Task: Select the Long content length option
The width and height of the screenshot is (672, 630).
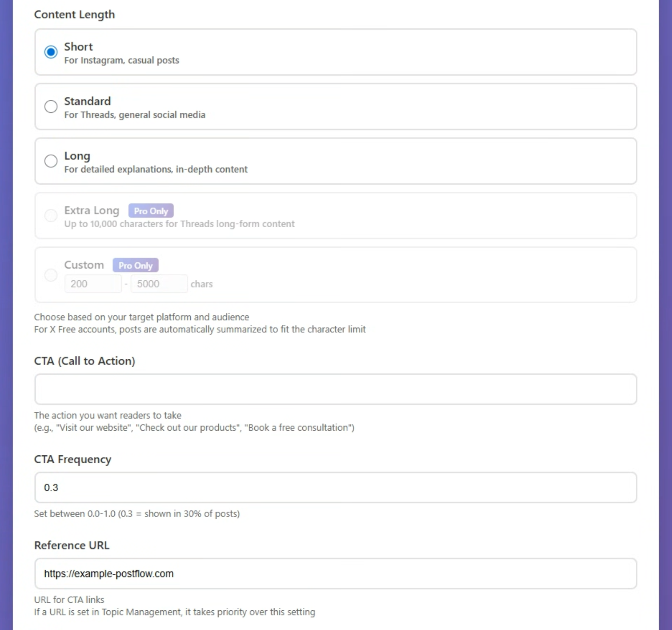Action: pyautogui.click(x=51, y=161)
